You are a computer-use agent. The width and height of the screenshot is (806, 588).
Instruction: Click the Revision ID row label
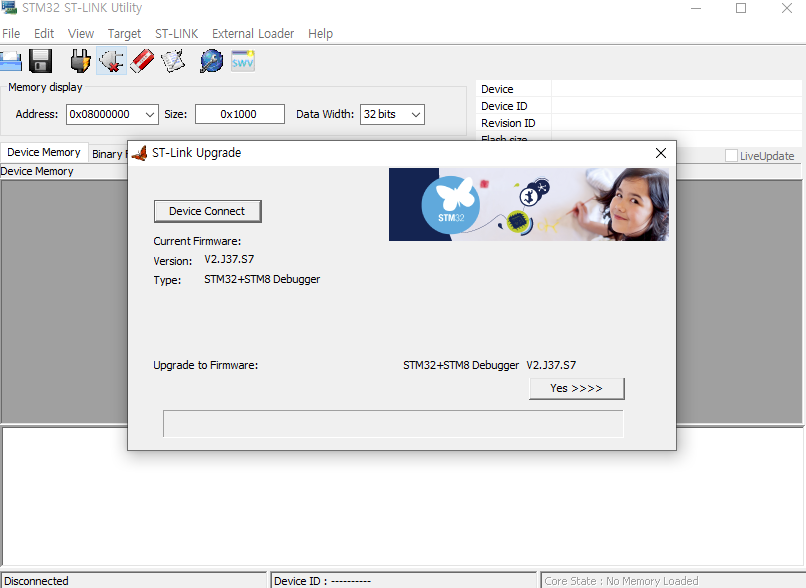(508, 123)
